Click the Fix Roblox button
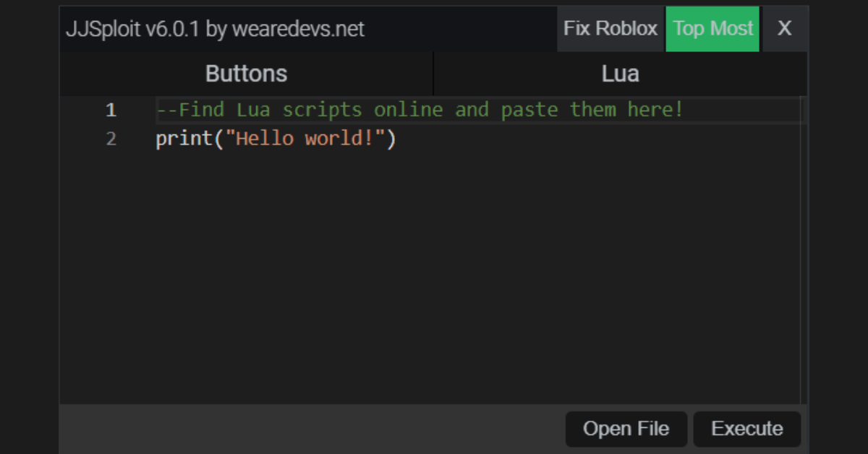This screenshot has height=454, width=868. click(610, 29)
